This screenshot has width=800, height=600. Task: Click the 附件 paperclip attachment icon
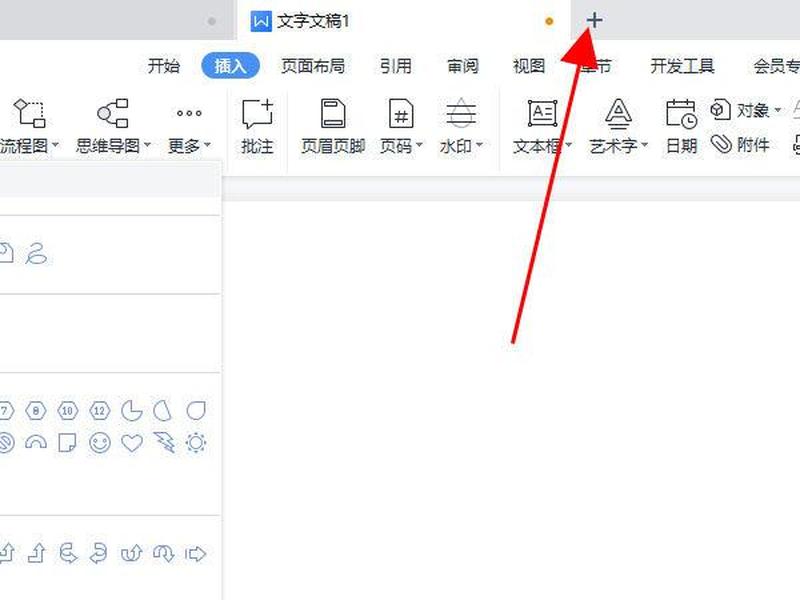[x=721, y=144]
